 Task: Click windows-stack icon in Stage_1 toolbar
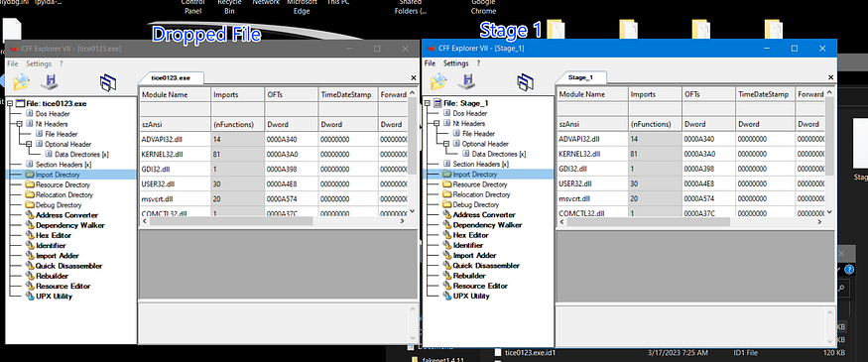coord(526,82)
